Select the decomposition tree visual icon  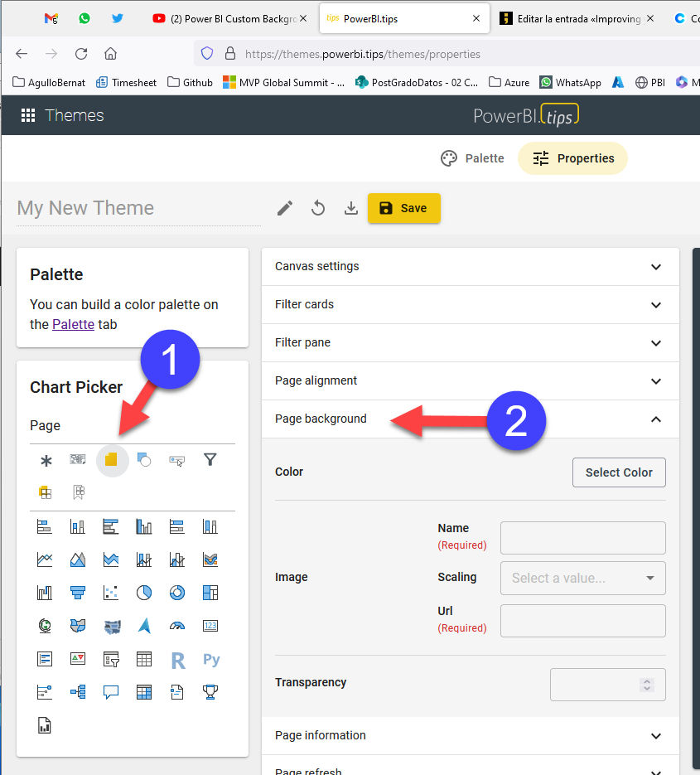pos(78,692)
